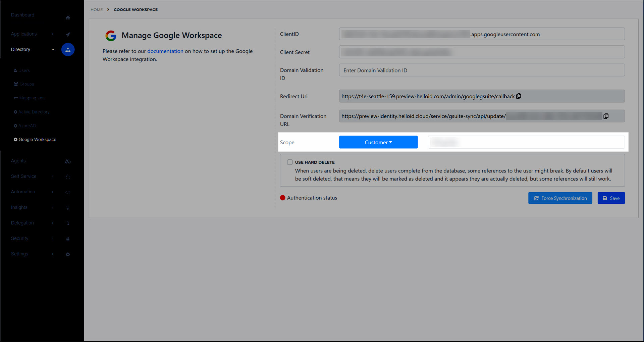Collapse the Directory chevron
The image size is (644, 342).
pyautogui.click(x=53, y=49)
